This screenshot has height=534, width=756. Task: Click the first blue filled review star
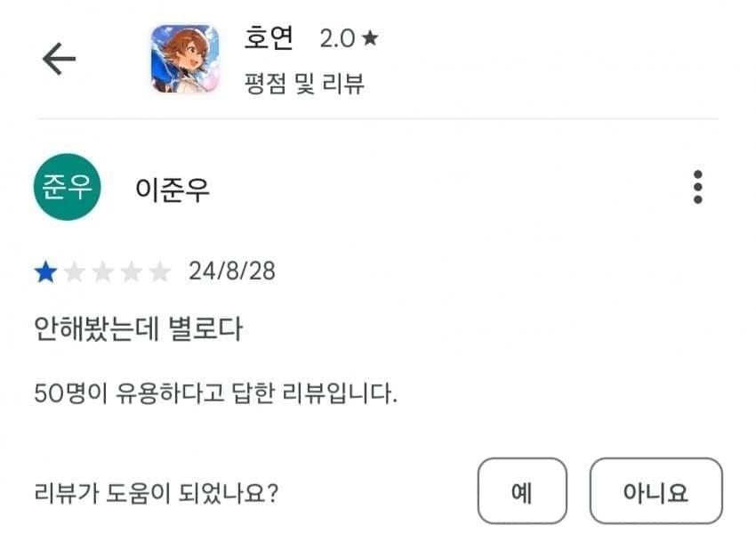[44, 271]
